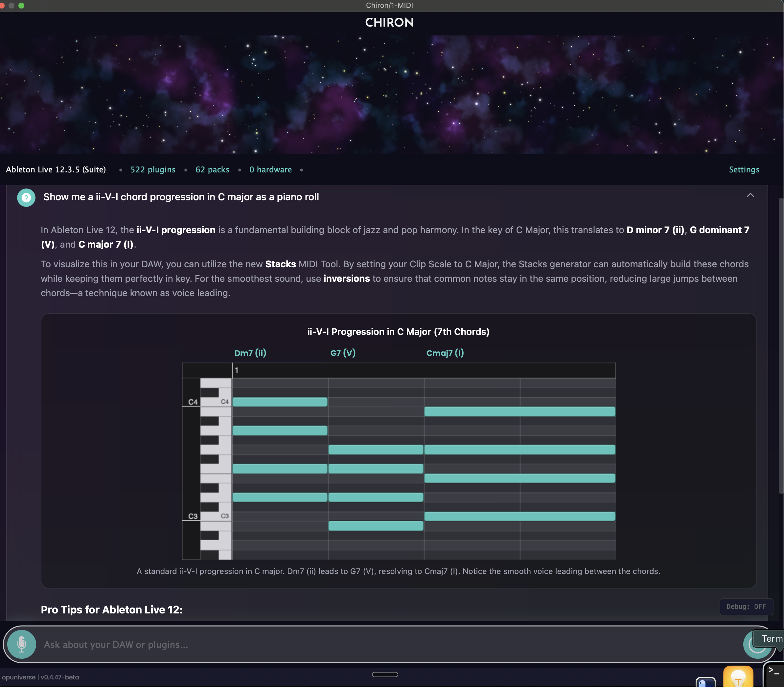The width and height of the screenshot is (784, 687).
Task: Click the 62 packs link
Action: (x=212, y=169)
